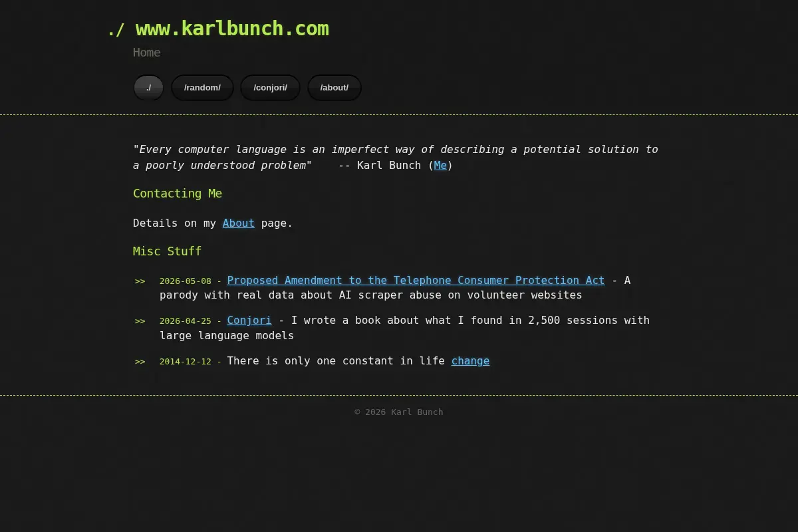This screenshot has height=532, width=798.
Task: Open the ./ home nav button
Action: (148, 88)
